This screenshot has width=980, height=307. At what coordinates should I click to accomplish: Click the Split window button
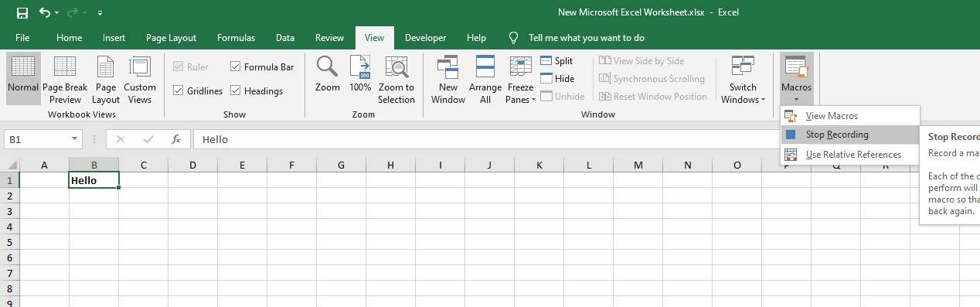(x=556, y=61)
